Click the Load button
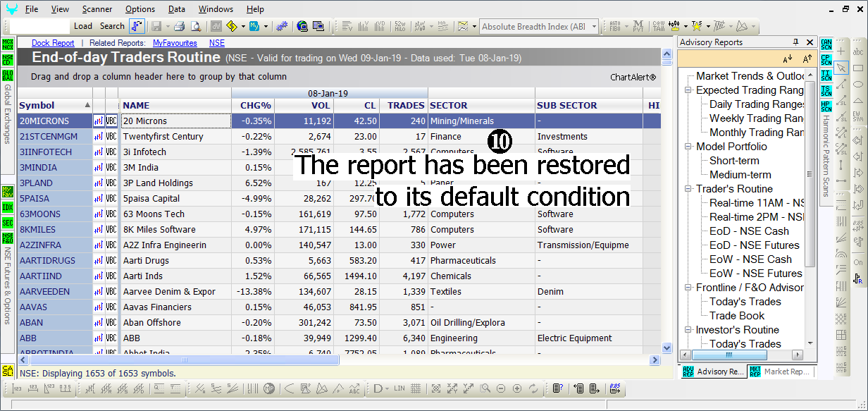The image size is (868, 411). tap(83, 26)
